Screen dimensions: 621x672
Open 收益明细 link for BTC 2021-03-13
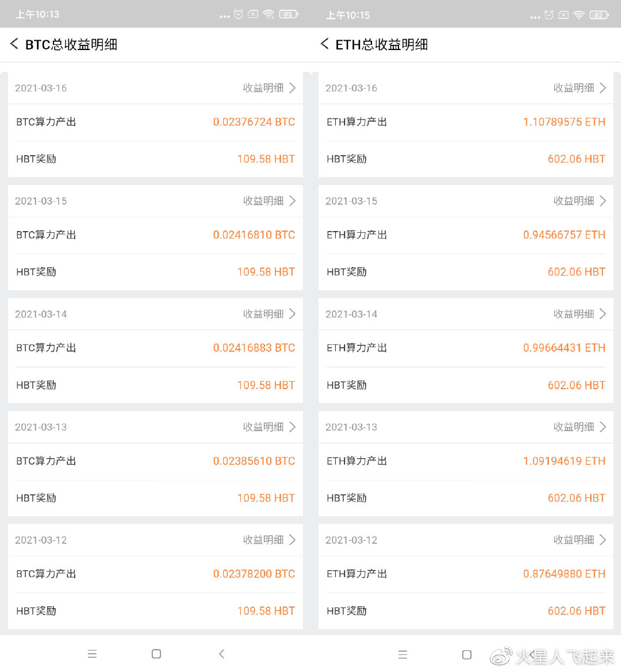tap(263, 427)
